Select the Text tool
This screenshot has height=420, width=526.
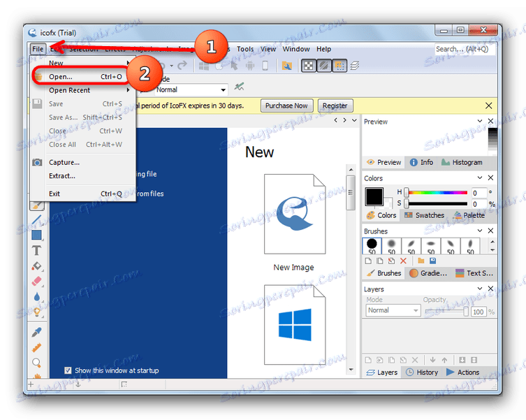click(36, 250)
